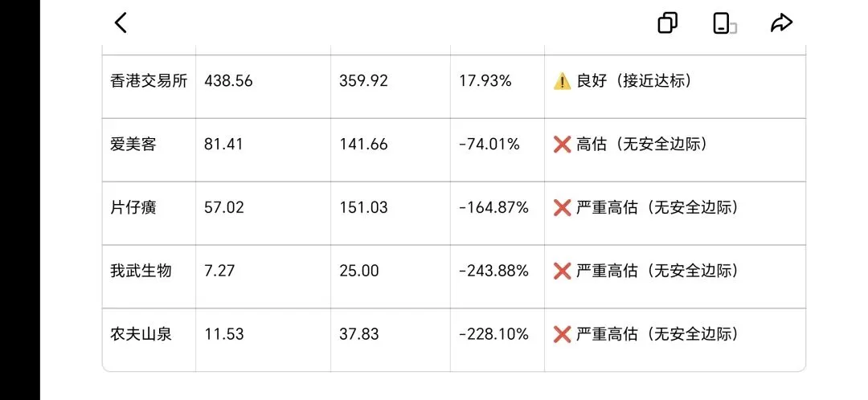Select the 农夫山泉 company cell
The width and height of the screenshot is (868, 400).
149,340
